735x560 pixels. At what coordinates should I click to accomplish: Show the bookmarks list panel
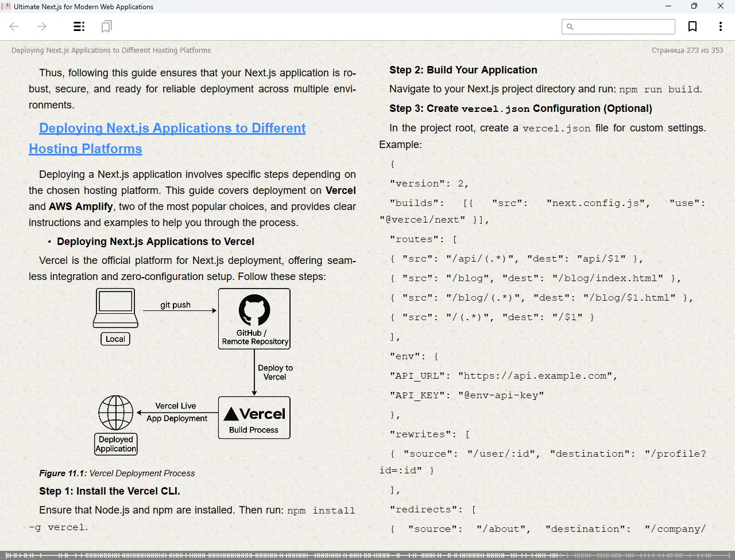pos(106,26)
